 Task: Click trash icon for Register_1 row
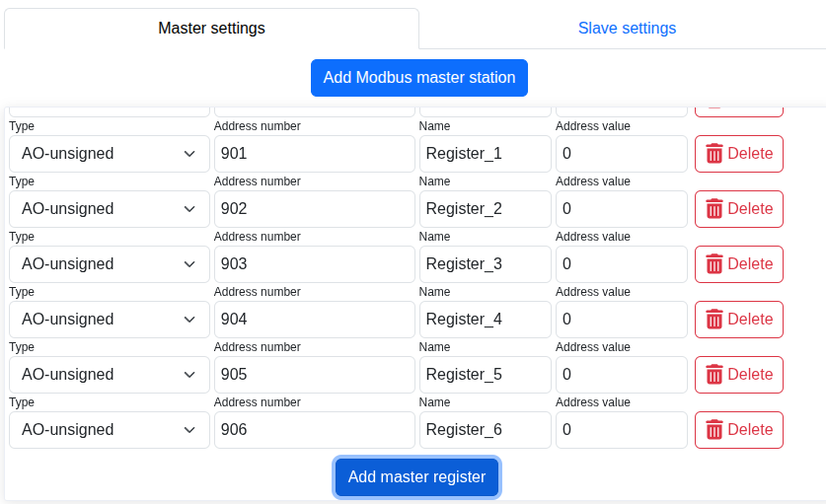click(x=714, y=154)
